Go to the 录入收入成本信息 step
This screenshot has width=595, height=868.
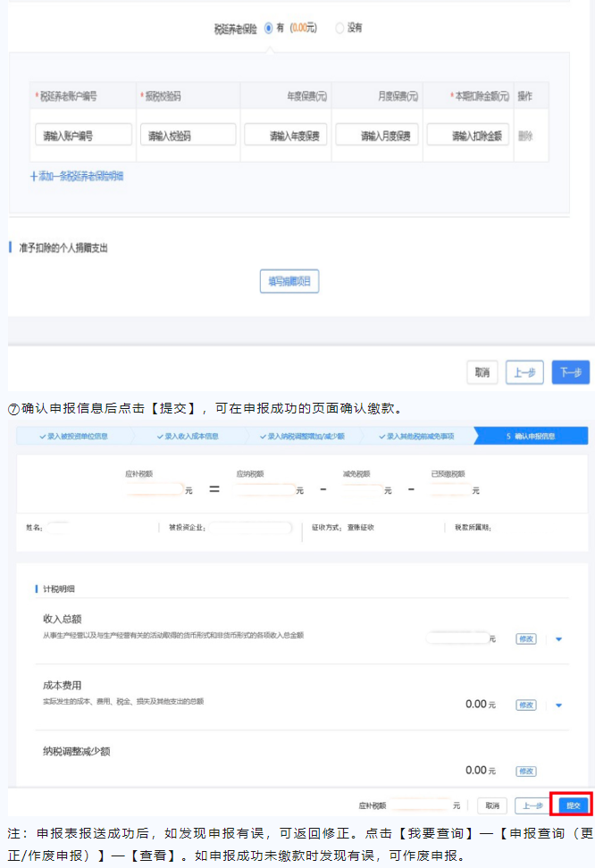(x=188, y=437)
